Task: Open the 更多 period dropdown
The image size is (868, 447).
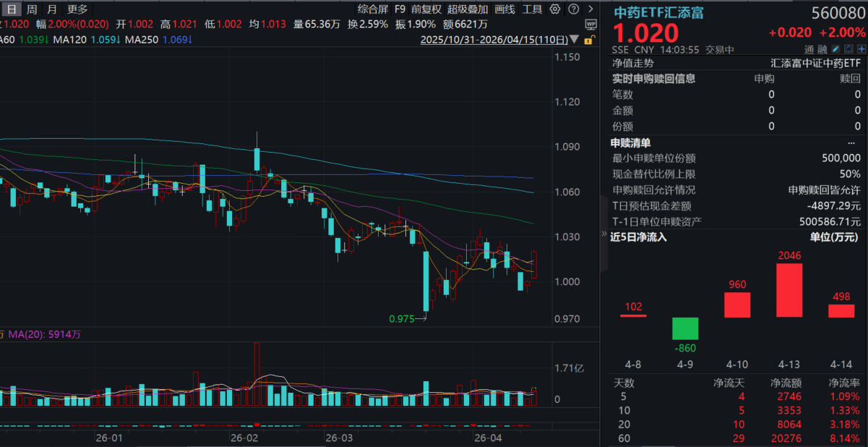Action: (77, 9)
